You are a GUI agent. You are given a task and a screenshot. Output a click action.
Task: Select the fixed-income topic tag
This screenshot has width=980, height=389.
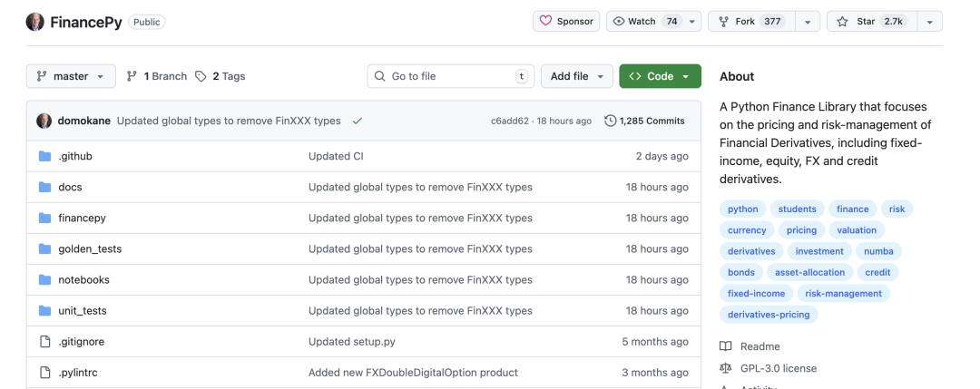click(x=756, y=294)
